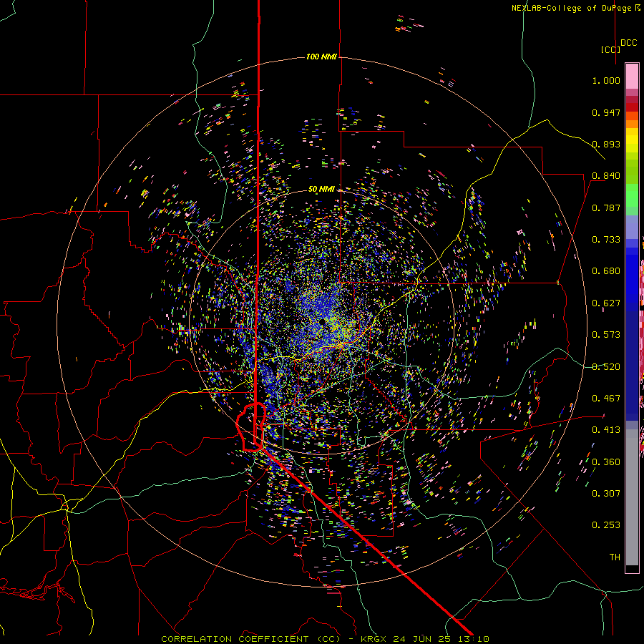Select the 0.733 legend value

coord(606,240)
